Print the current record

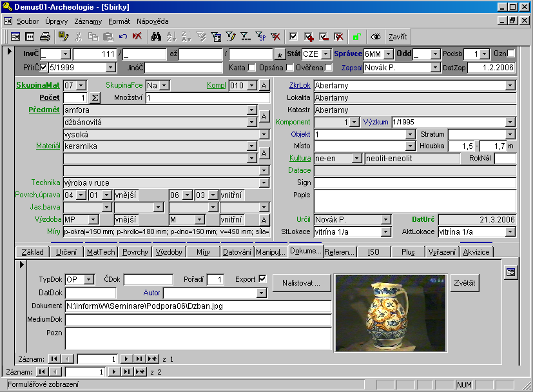point(45,37)
